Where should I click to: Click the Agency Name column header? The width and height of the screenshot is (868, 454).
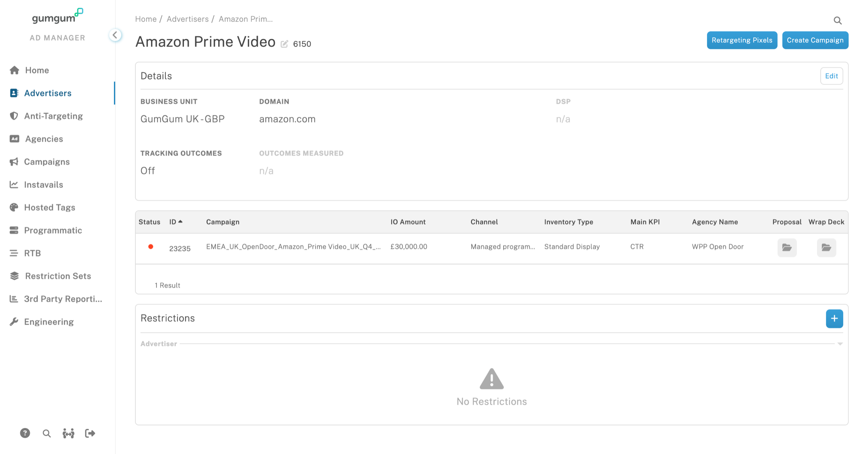[x=715, y=222]
